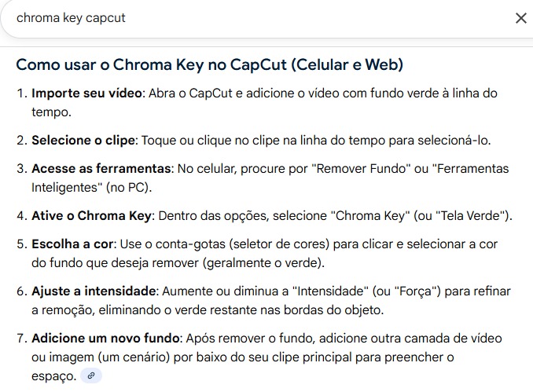The height and width of the screenshot is (392, 533).
Task: Clear the search query with the X icon
Action: pos(520,18)
